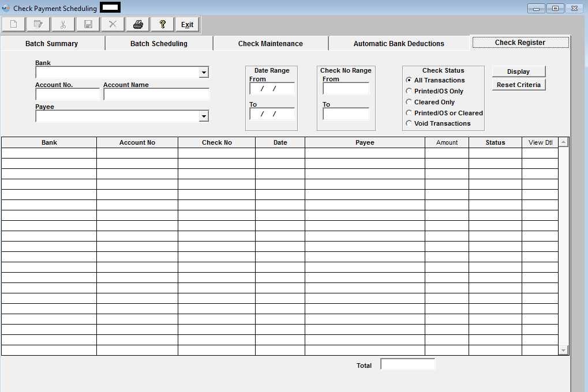The image size is (588, 392).
Task: Select the Printed/OS Only radio button
Action: 409,91
